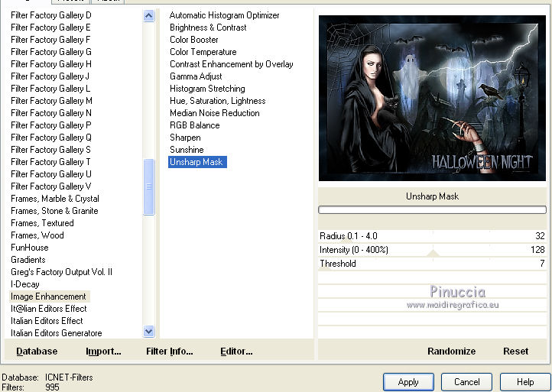Select Filter Factory Gallery L

50,89
